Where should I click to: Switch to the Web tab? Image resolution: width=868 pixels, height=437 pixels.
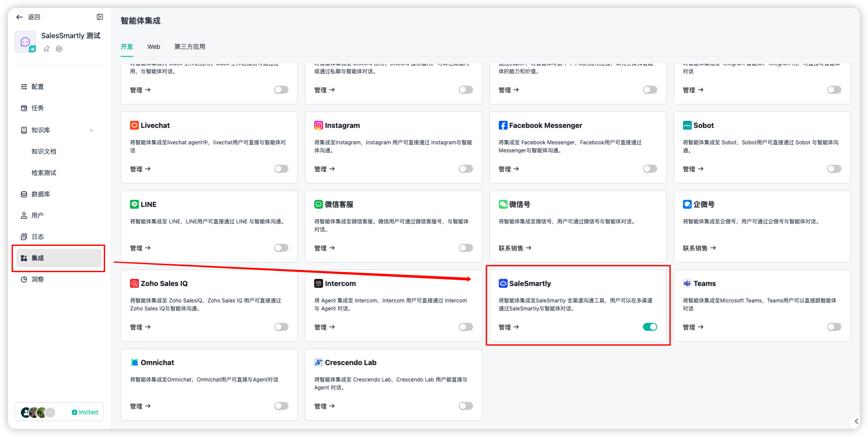pyautogui.click(x=154, y=47)
